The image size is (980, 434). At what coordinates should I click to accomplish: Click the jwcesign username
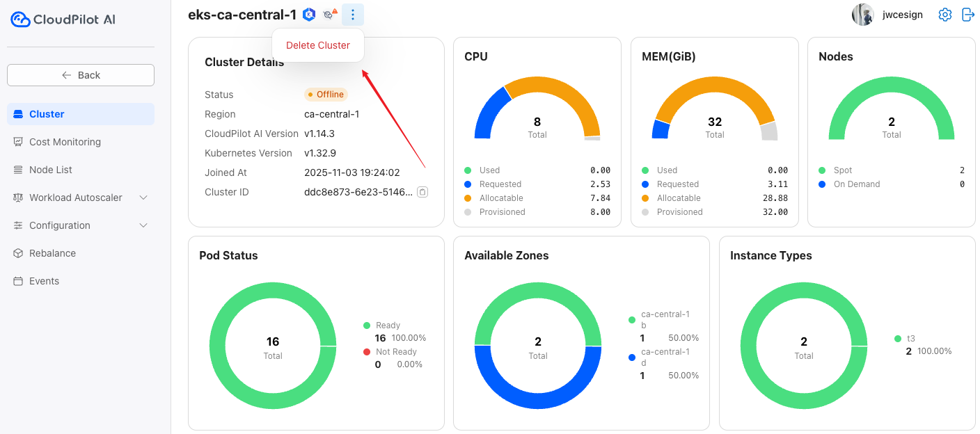coord(902,15)
